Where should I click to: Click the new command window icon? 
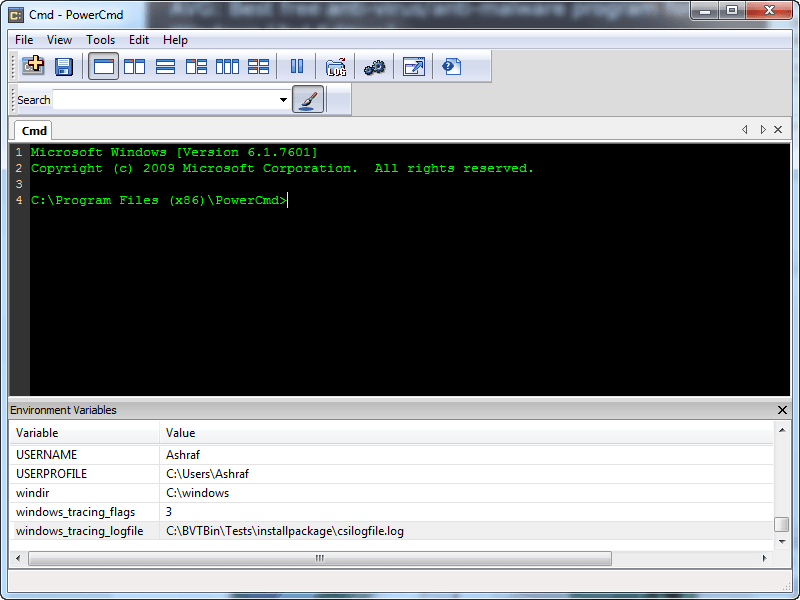coord(33,67)
